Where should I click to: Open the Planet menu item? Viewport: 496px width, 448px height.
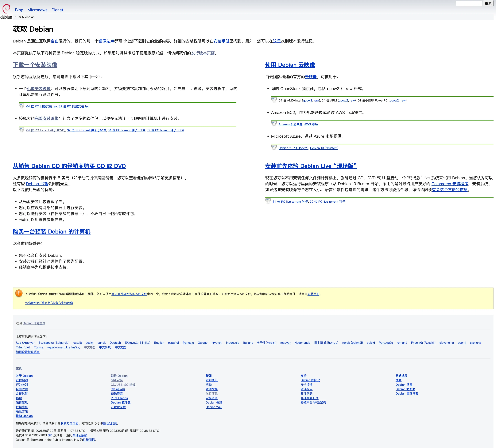57,10
